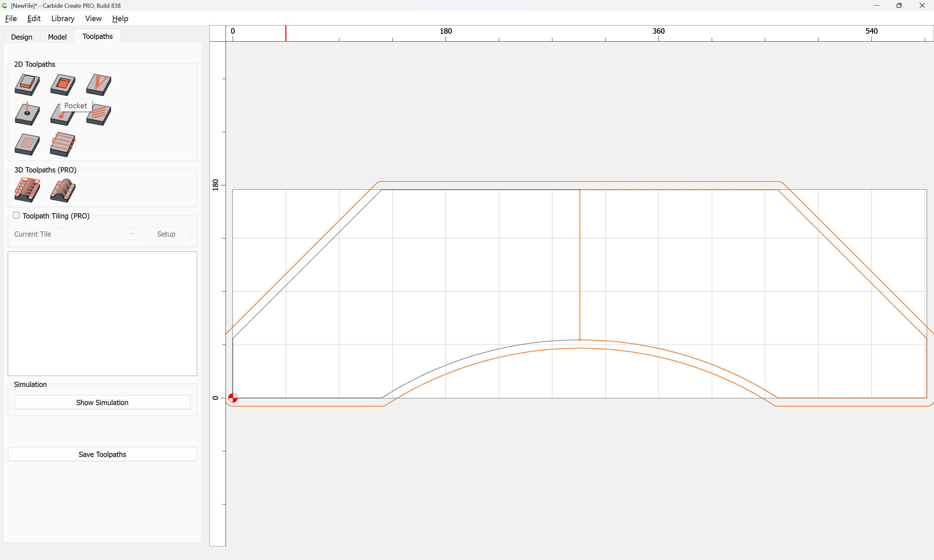Viewport: 934px width, 560px height.
Task: Select the Face toolpath zigzag icon
Action: 63,144
